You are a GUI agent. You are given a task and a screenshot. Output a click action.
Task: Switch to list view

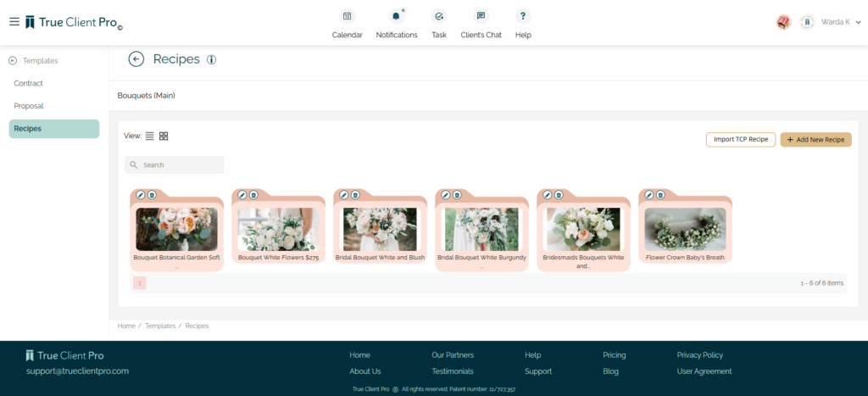coord(150,136)
